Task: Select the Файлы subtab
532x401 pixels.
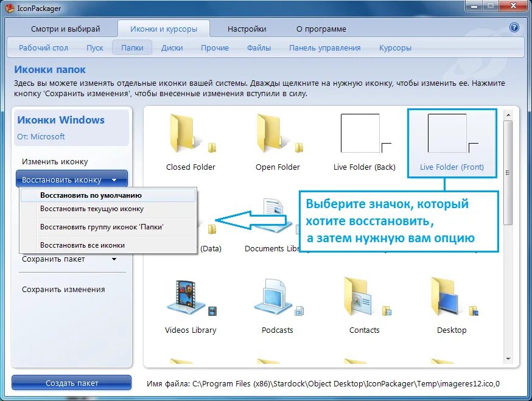Action: tap(259, 48)
